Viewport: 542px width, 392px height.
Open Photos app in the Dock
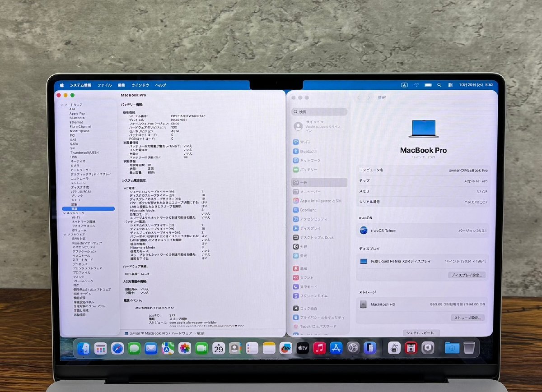pos(185,348)
